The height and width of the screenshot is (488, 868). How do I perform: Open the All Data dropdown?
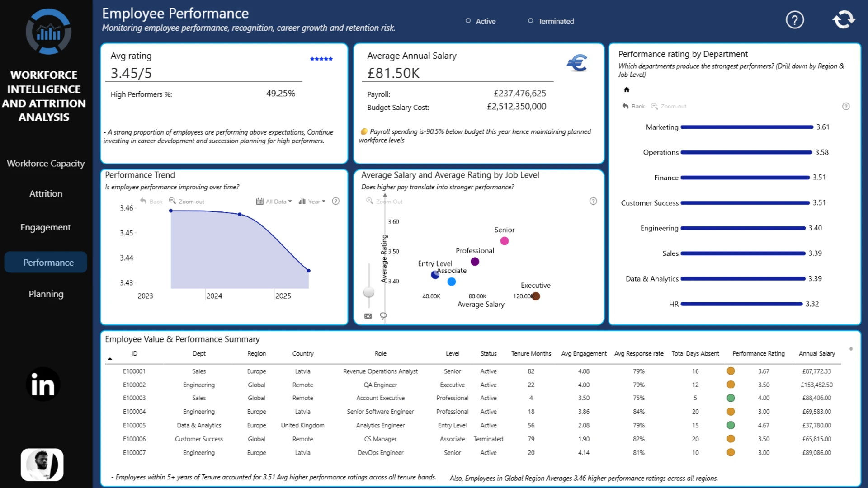click(x=274, y=201)
